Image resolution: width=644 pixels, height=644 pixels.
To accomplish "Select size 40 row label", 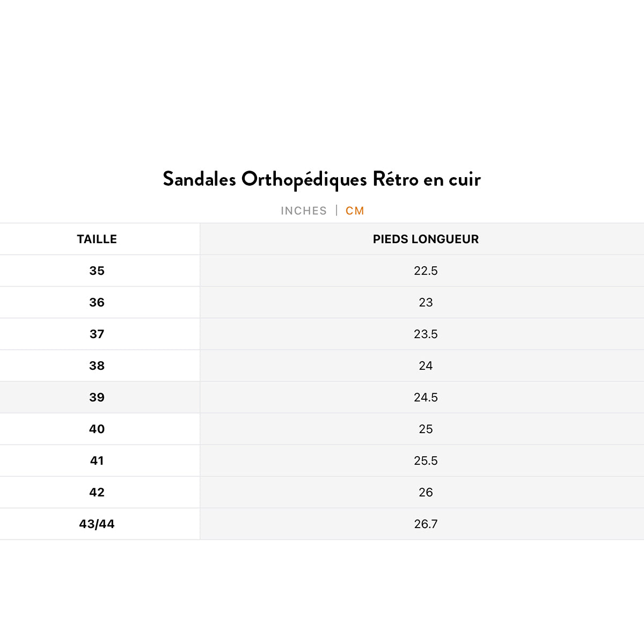I will (x=97, y=429).
